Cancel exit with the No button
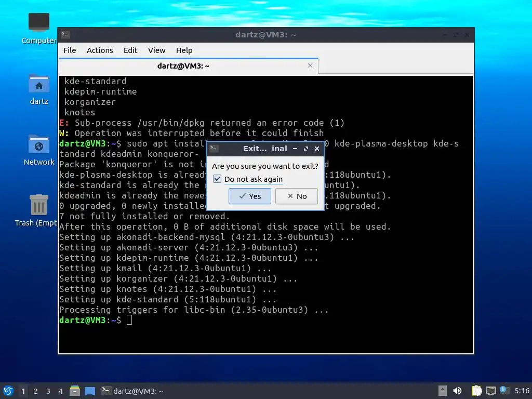Viewport: 532px width, 399px height. click(297, 196)
